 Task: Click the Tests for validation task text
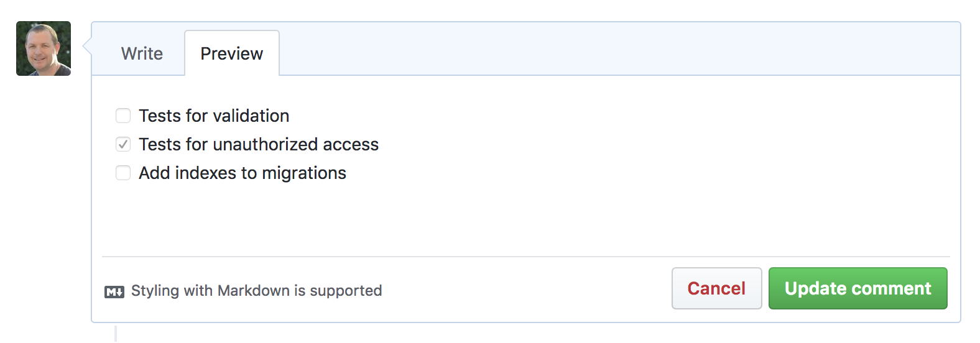(214, 116)
